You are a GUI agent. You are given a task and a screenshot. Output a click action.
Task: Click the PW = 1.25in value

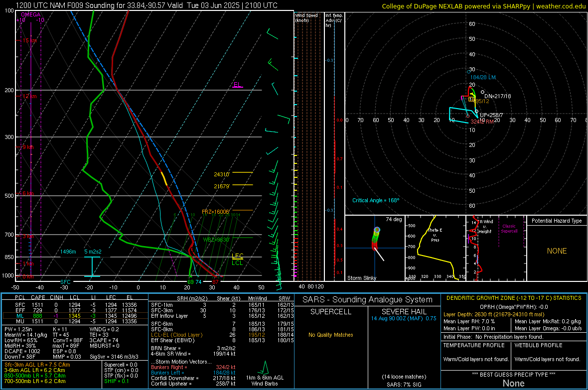pos(18,329)
